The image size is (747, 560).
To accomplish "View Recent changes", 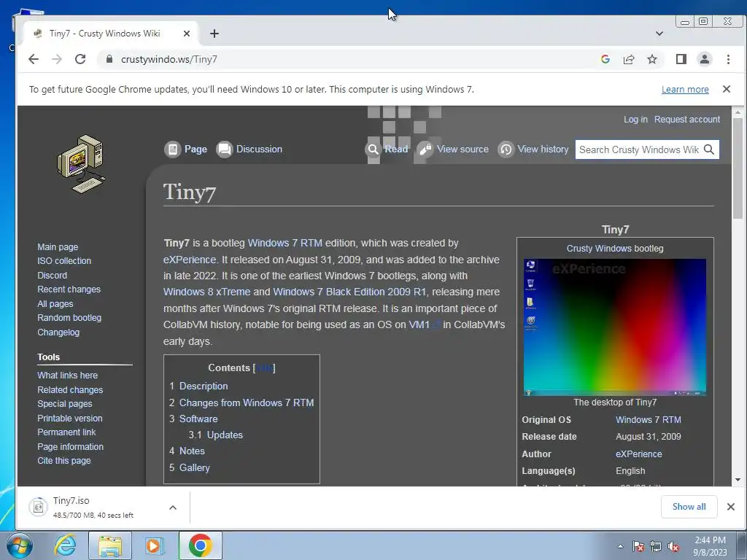I will click(69, 289).
